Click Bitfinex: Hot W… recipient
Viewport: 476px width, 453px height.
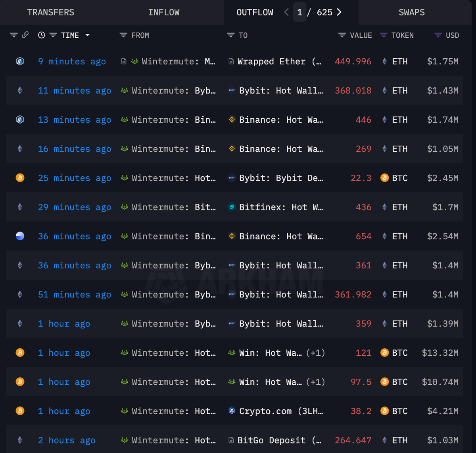(281, 207)
